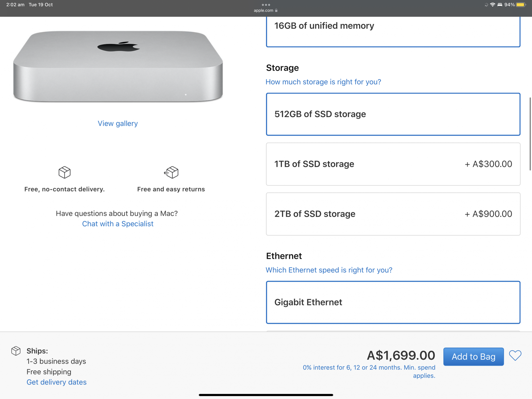Open 0% interest financing link
This screenshot has width=532, height=399.
pos(369,371)
